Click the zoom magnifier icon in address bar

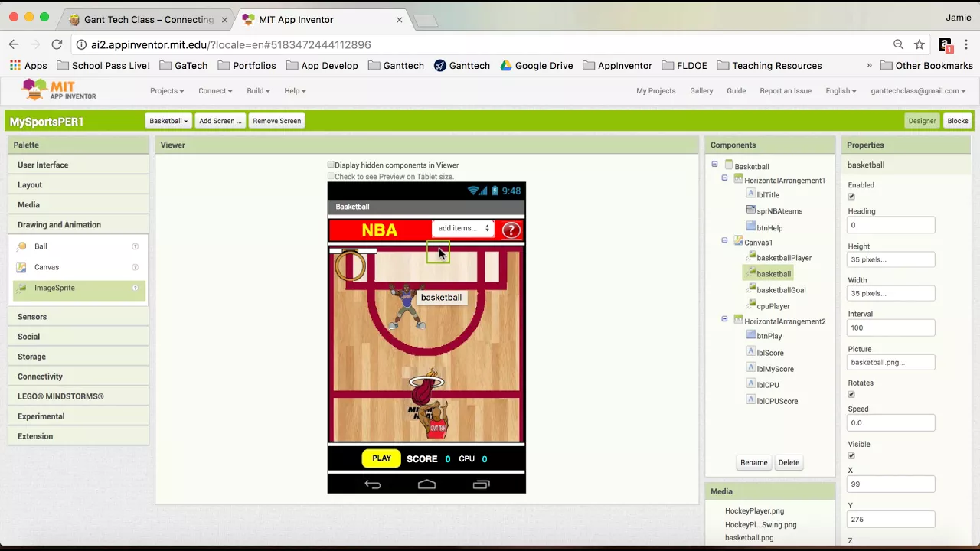(899, 44)
